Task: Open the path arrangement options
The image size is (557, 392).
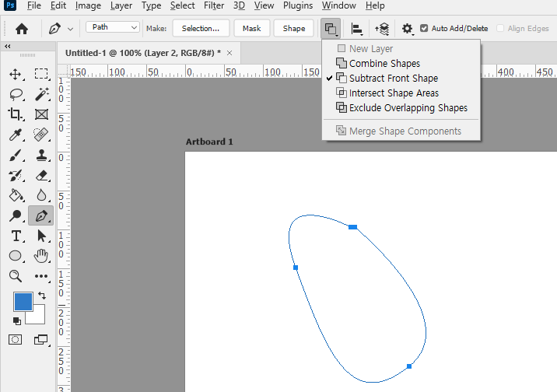Action: [382, 29]
